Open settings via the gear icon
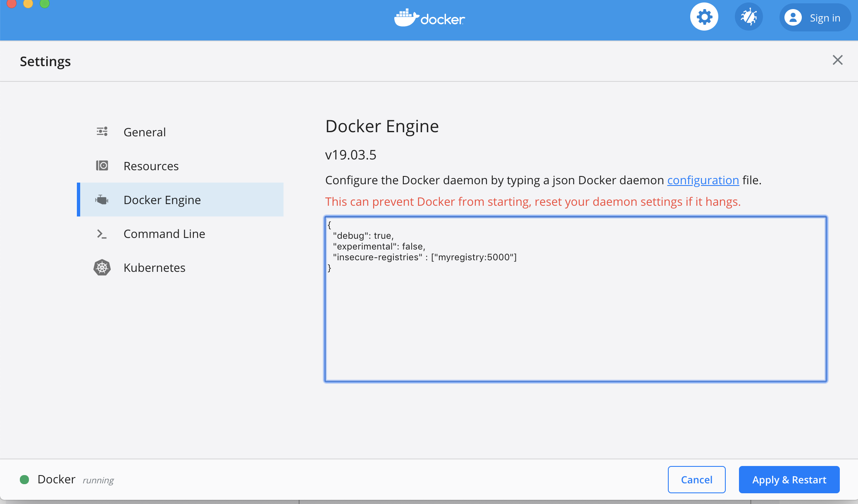Image resolution: width=858 pixels, height=504 pixels. click(x=704, y=17)
